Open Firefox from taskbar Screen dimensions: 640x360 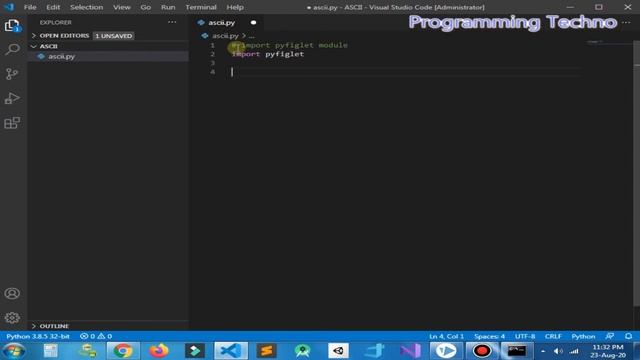[159, 351]
